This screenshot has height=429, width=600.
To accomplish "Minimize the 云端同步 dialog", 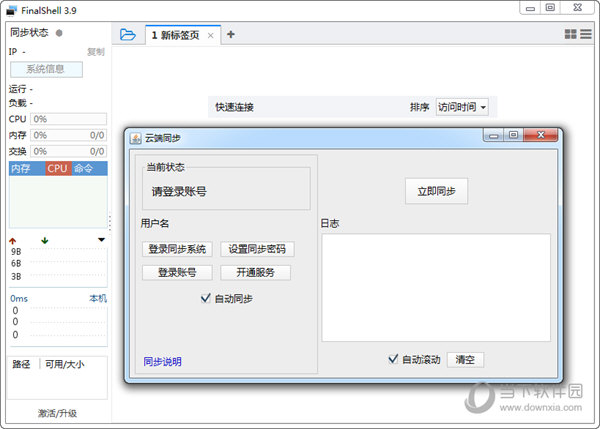I will click(x=494, y=135).
